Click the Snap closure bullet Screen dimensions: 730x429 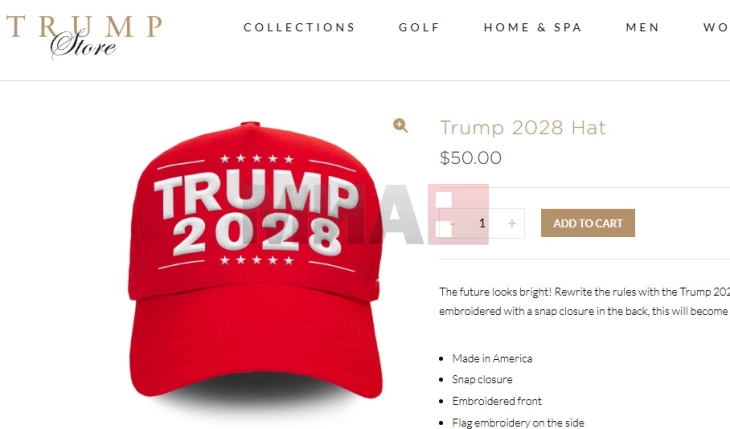[482, 379]
